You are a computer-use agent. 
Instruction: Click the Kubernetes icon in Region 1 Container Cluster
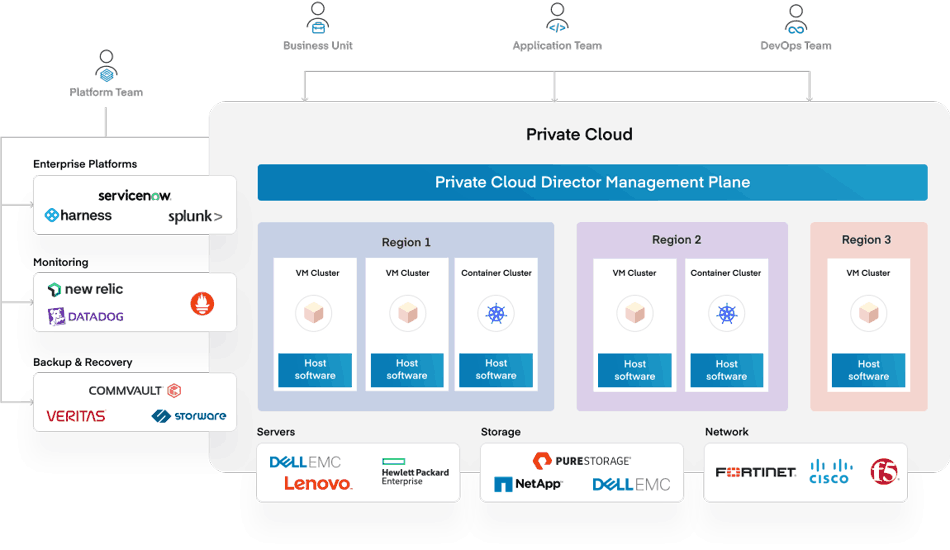tap(496, 313)
